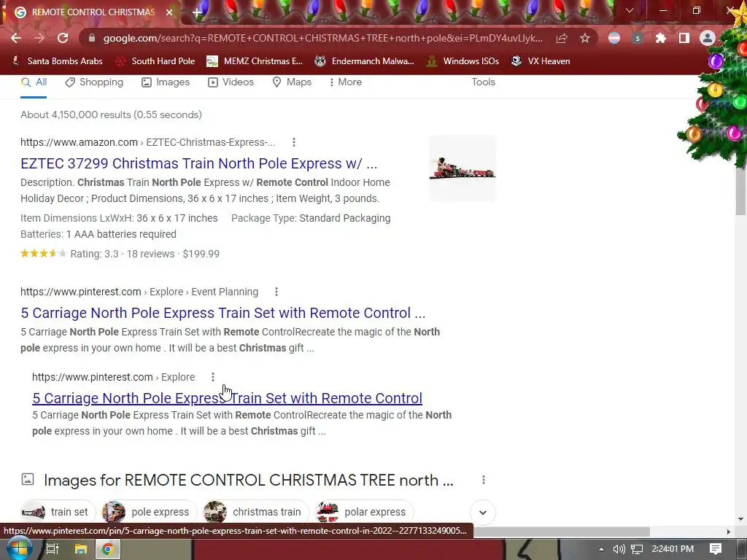The image size is (747, 560).
Task: Open the Chrome profile avatar
Action: click(x=708, y=38)
